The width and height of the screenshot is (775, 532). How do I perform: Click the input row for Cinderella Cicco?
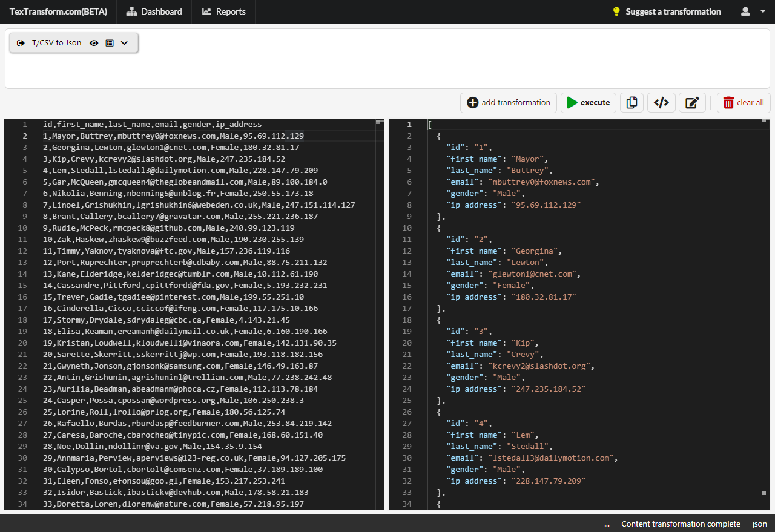pyautogui.click(x=180, y=309)
